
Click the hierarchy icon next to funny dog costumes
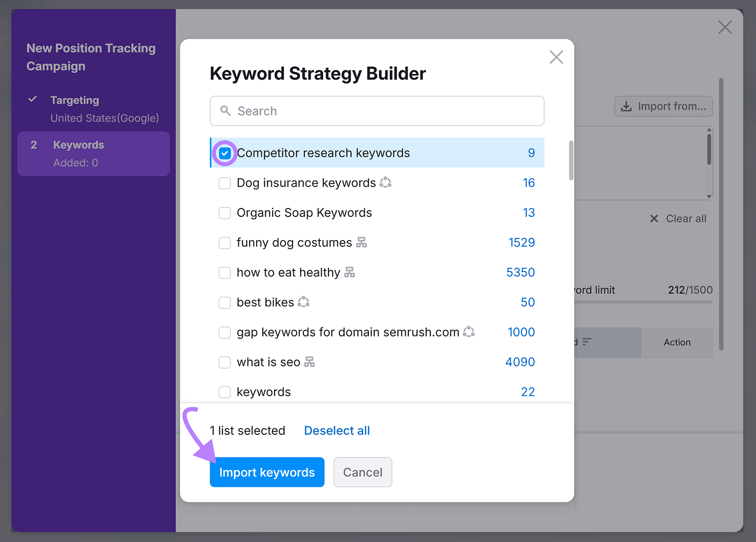pyautogui.click(x=361, y=242)
